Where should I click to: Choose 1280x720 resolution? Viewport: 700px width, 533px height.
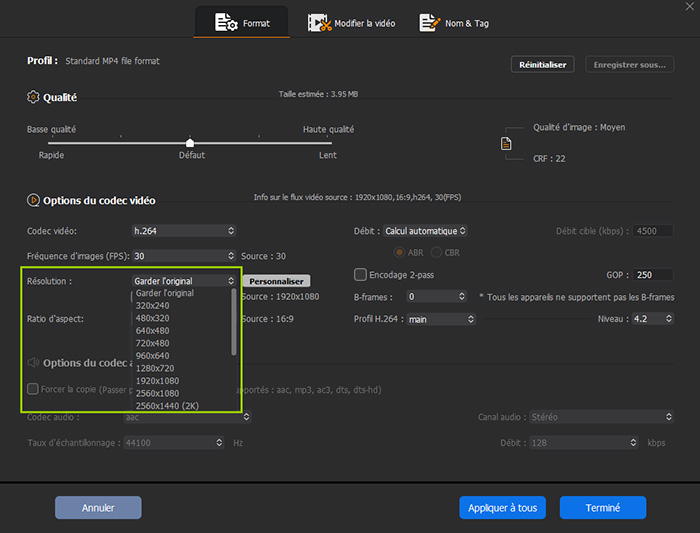155,368
